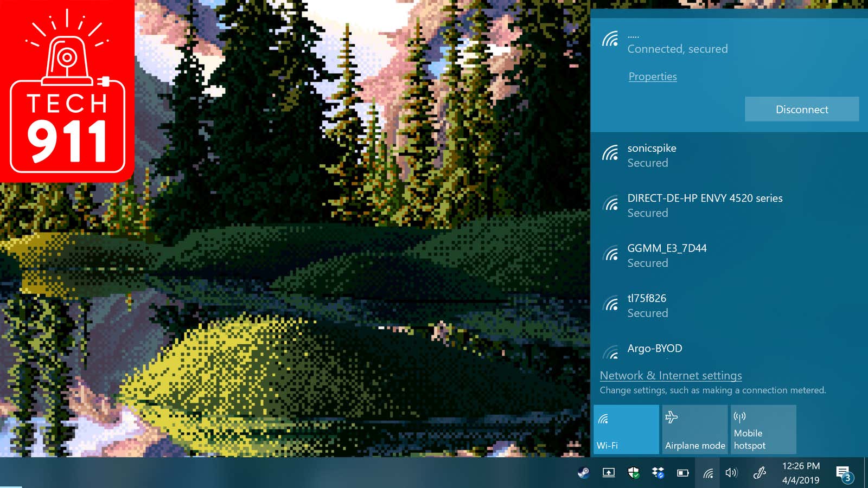Toggle Airplane mode tile
Viewport: 868px width, 488px height.
(695, 429)
